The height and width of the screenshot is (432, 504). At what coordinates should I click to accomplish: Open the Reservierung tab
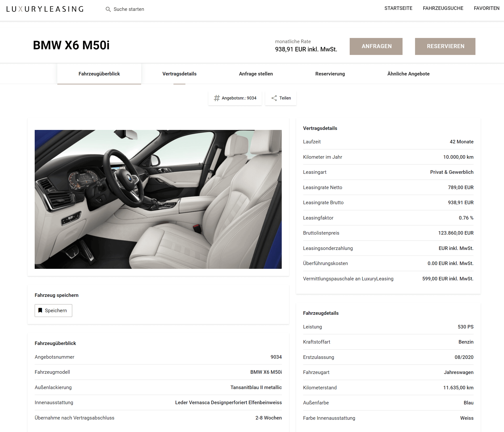pos(330,74)
